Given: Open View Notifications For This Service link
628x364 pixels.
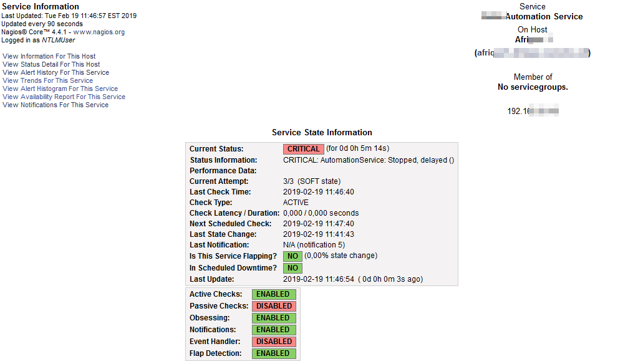Looking at the screenshot, I should tap(56, 105).
